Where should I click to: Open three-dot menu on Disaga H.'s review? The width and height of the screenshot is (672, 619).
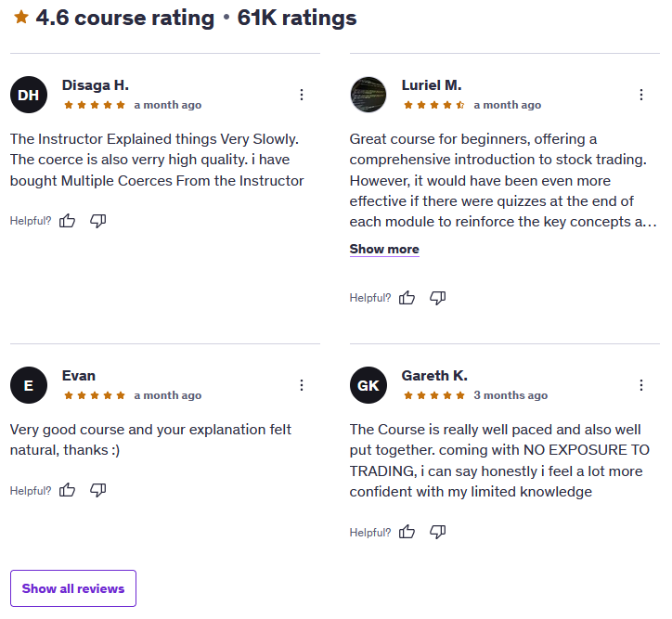tap(302, 95)
